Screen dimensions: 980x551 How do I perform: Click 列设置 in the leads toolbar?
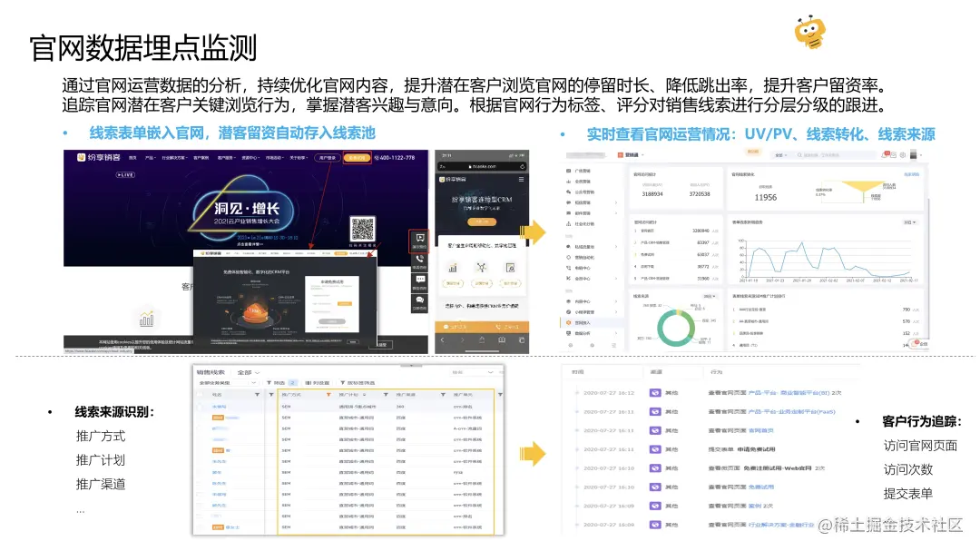[317, 383]
